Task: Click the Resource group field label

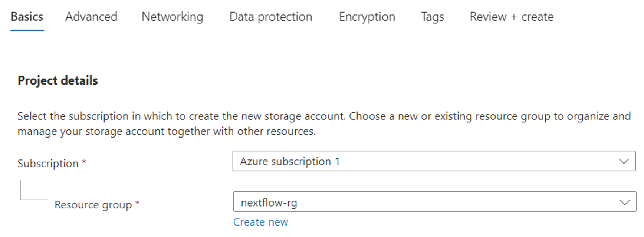Action: tap(93, 205)
